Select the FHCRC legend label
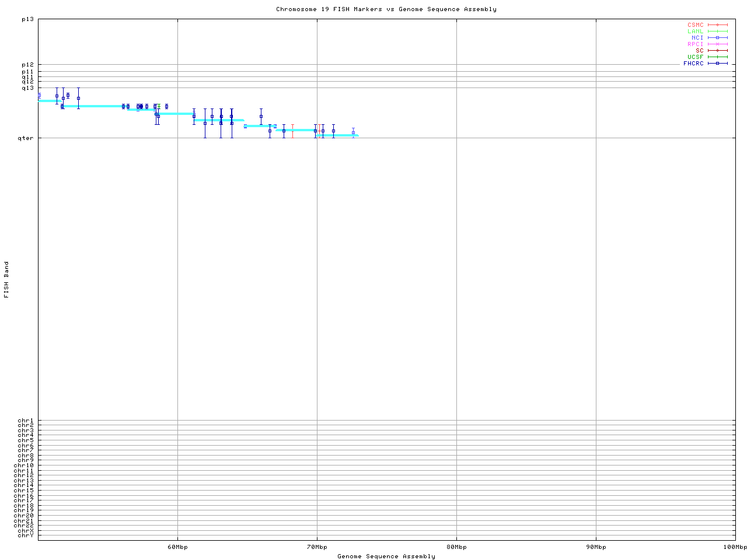747x560 pixels. click(693, 64)
